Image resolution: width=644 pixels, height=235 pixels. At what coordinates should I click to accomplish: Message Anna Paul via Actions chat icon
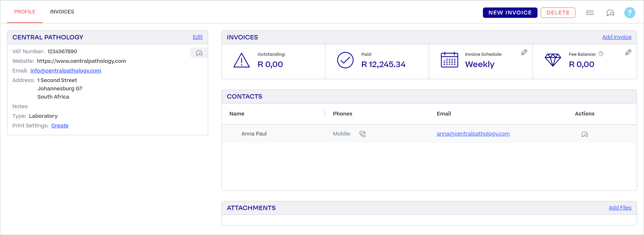[584, 134]
